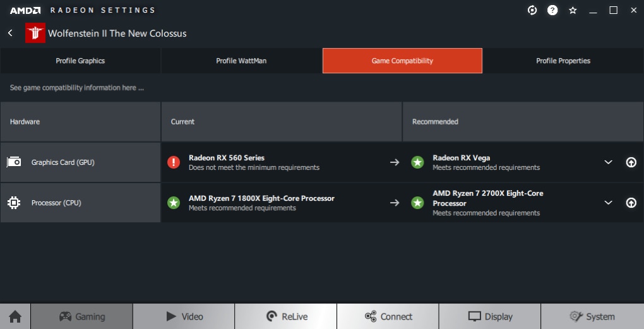Click the Wolfenstein II game icon
This screenshot has width=644, height=329.
tap(35, 33)
